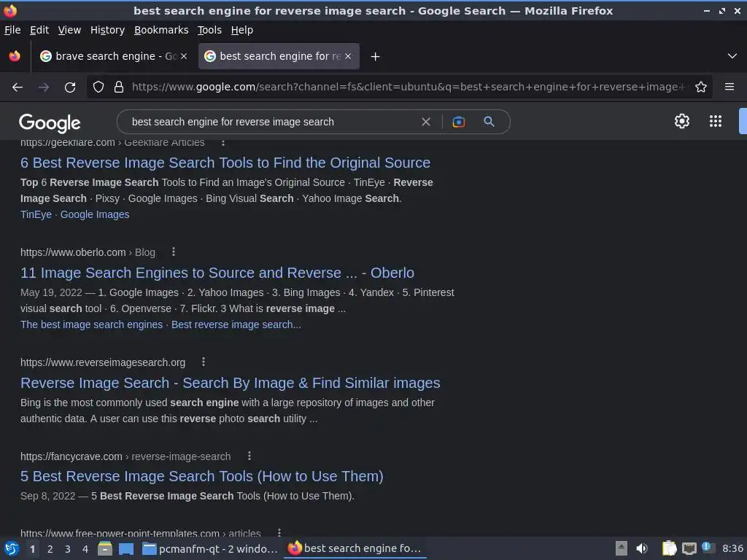Open options for the free-power-point-templates.com result

tap(279, 533)
